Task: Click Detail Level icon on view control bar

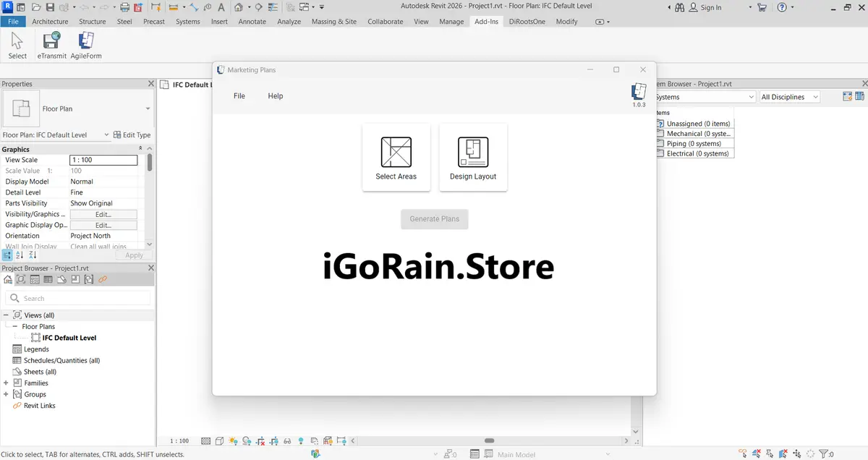Action: click(x=205, y=440)
